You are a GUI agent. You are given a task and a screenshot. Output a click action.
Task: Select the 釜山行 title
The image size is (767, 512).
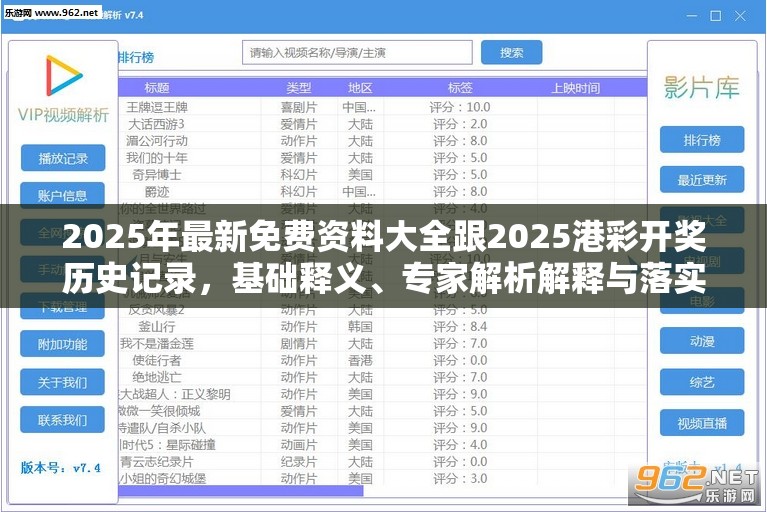(157, 327)
